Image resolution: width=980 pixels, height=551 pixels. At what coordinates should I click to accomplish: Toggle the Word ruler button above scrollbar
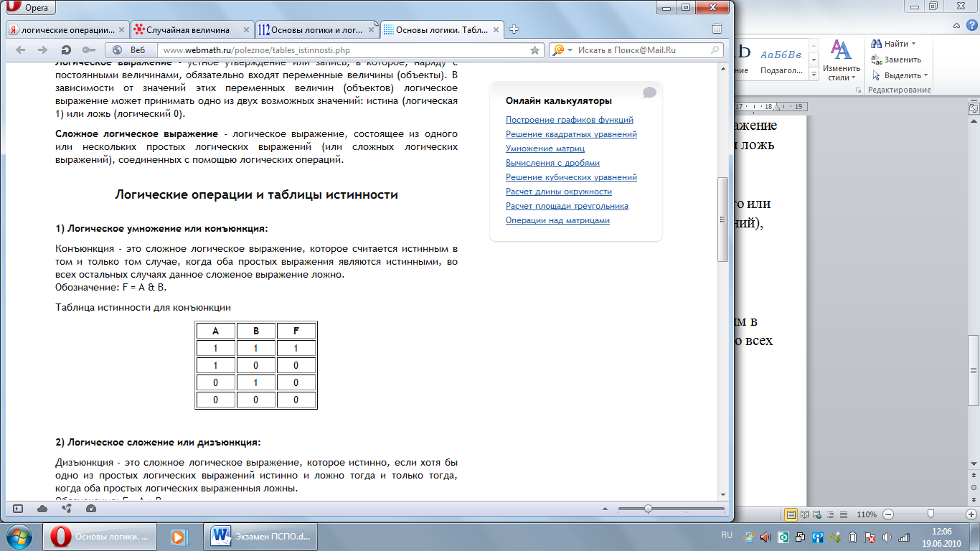point(974,108)
